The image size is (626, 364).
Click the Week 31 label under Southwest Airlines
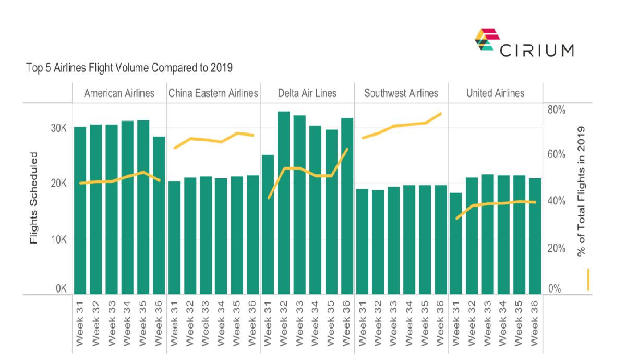click(363, 323)
